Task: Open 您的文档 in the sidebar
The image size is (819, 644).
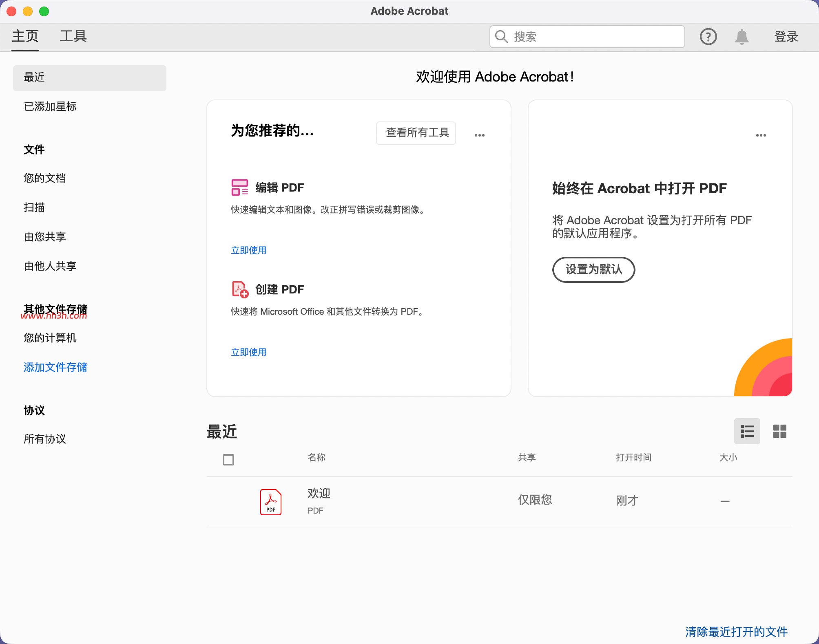Action: [45, 178]
